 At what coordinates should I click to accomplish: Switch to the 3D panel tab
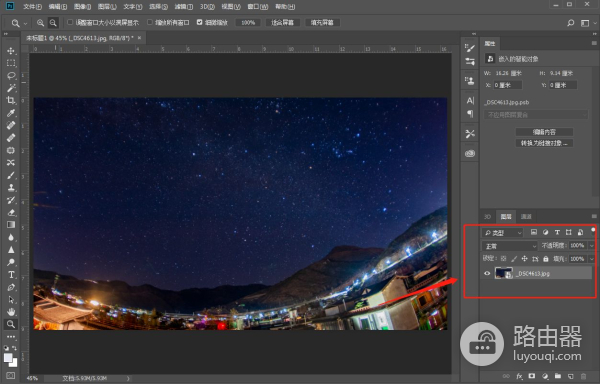[x=487, y=217]
